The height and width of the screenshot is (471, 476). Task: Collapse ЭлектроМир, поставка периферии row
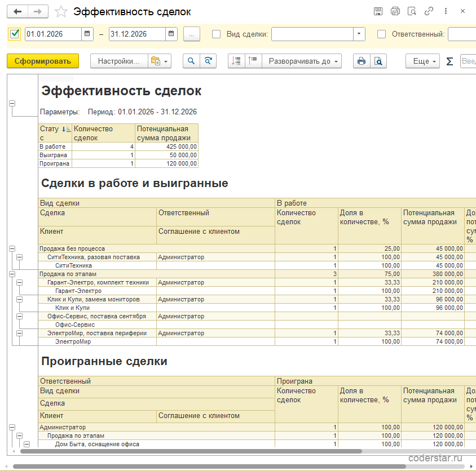(x=19, y=333)
